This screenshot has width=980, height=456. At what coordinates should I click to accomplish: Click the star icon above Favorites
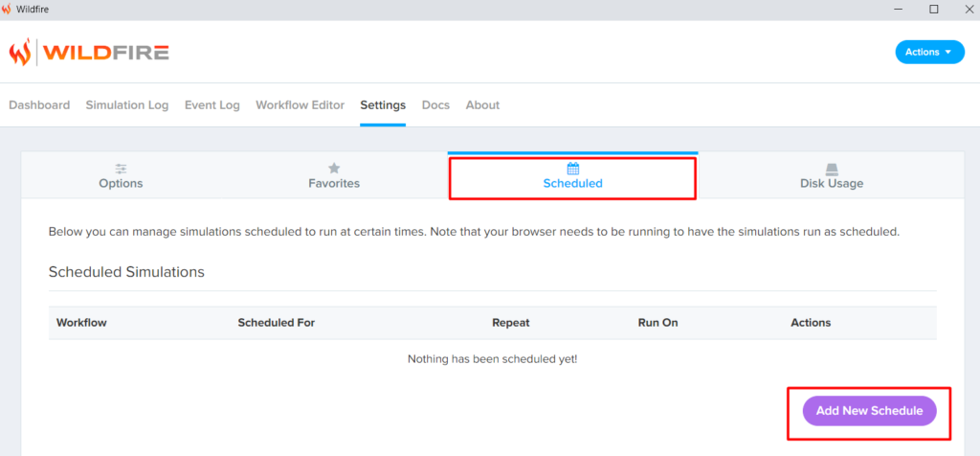(334, 168)
